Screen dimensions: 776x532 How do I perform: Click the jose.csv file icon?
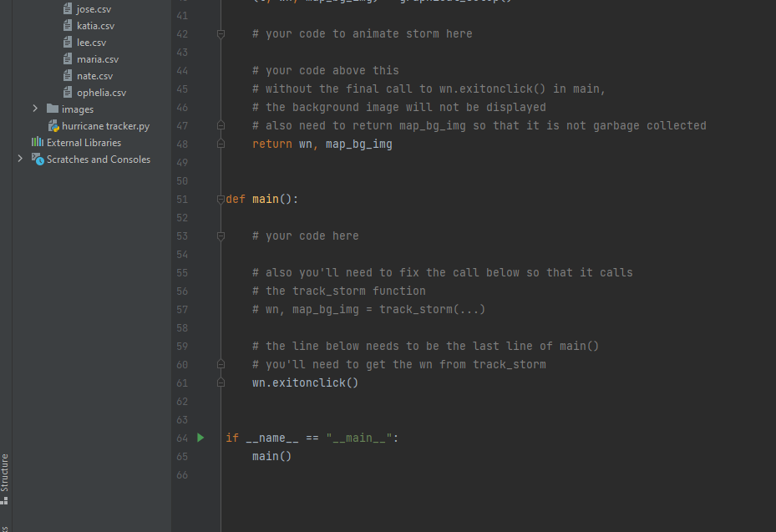[x=68, y=9]
